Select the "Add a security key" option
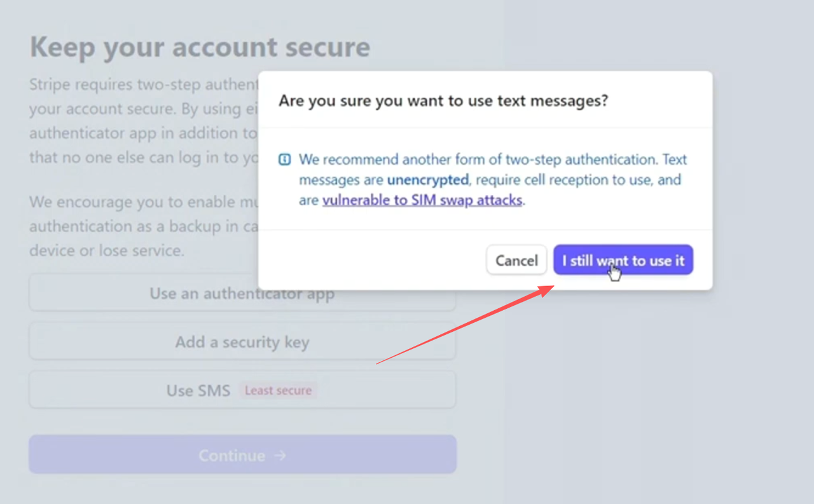The image size is (814, 504). 242,343
